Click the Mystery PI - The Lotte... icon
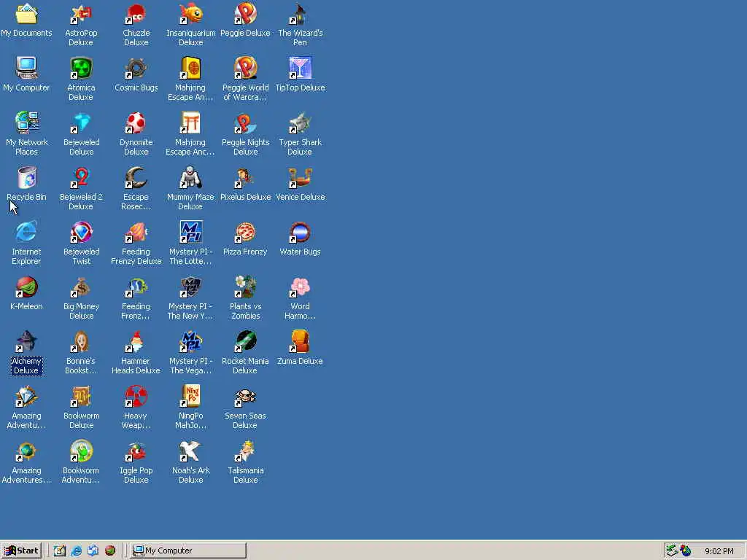 (191, 233)
